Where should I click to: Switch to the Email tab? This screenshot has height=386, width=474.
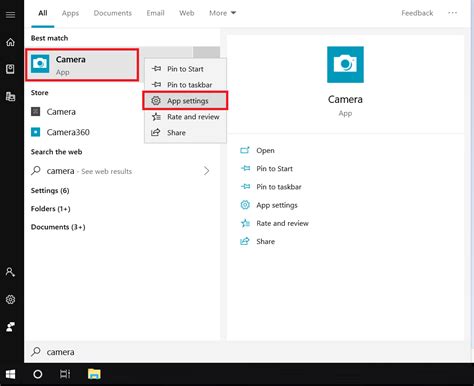click(x=155, y=13)
